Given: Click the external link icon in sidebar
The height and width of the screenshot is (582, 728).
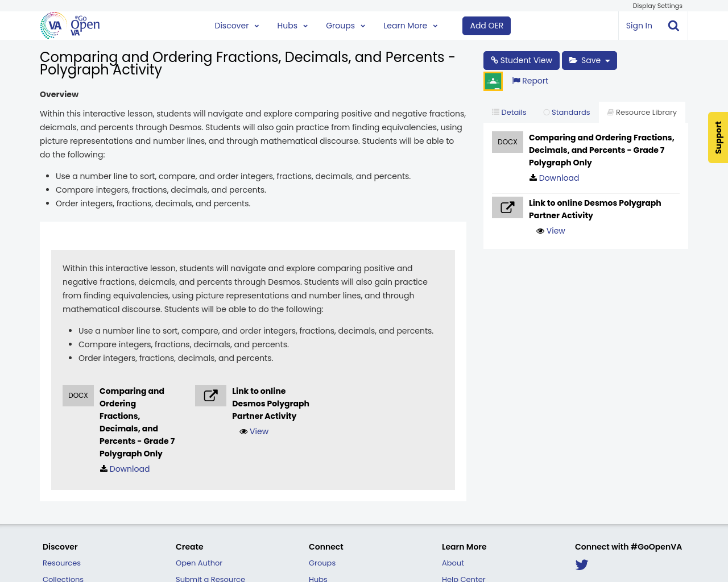Looking at the screenshot, I should point(507,207).
